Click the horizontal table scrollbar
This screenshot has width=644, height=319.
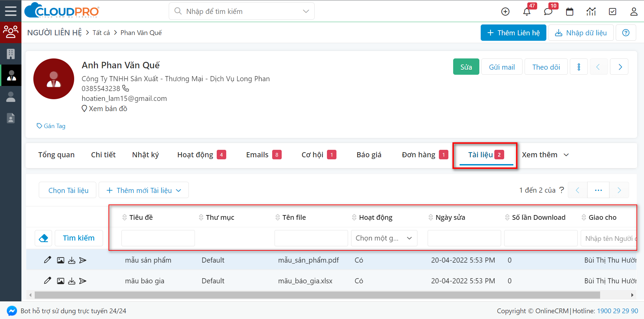tap(317, 295)
